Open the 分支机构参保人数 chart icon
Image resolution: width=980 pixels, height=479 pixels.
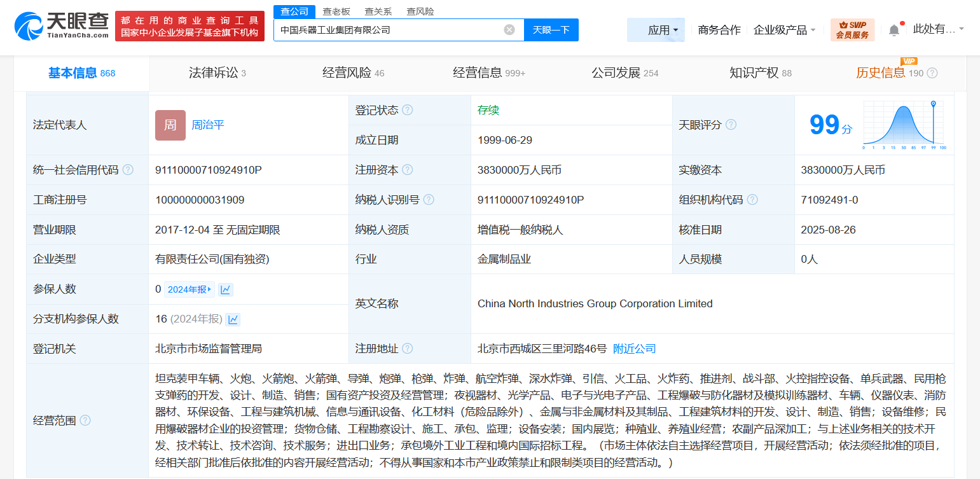tap(233, 319)
